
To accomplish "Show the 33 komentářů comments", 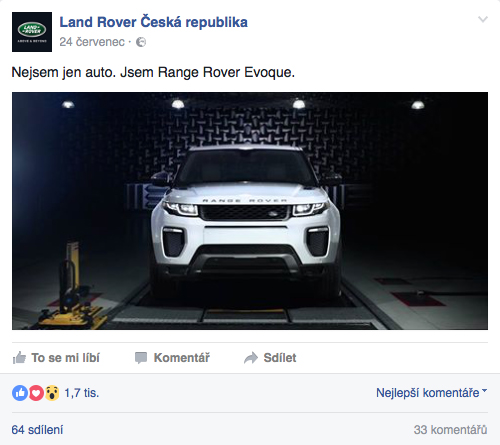I will 450,430.
